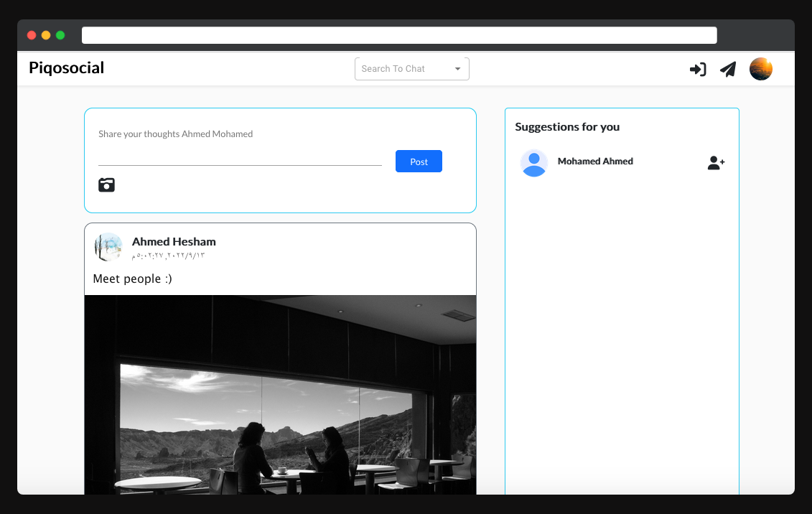Screen dimensions: 812x514
Task: Click Mohamed Ahmed's blue default avatar
Action: pos(533,163)
